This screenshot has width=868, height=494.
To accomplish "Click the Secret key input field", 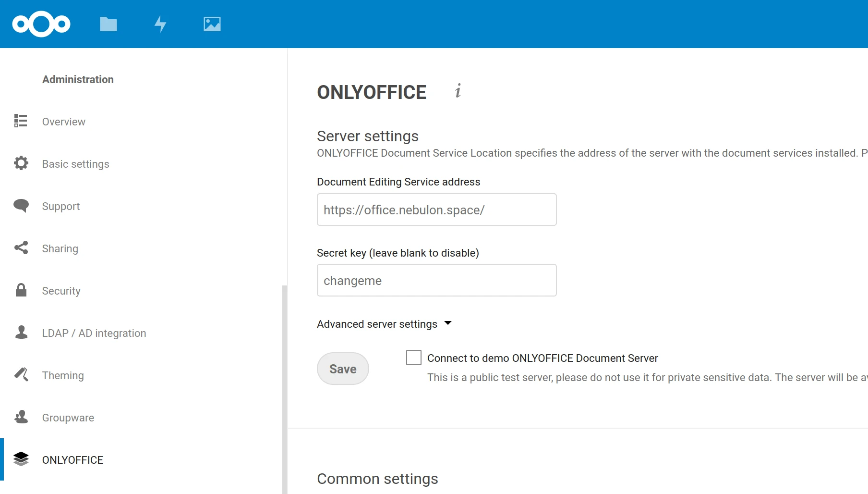I will click(436, 280).
